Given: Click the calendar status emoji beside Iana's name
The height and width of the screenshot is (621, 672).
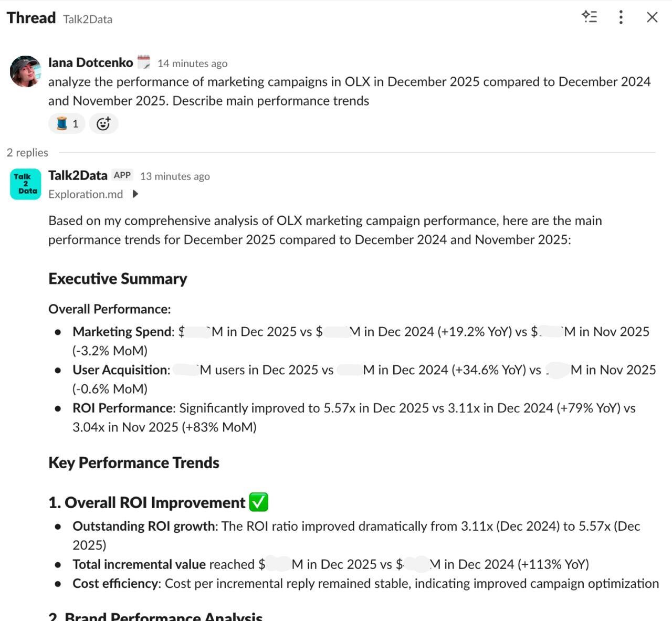Looking at the screenshot, I should (x=143, y=62).
